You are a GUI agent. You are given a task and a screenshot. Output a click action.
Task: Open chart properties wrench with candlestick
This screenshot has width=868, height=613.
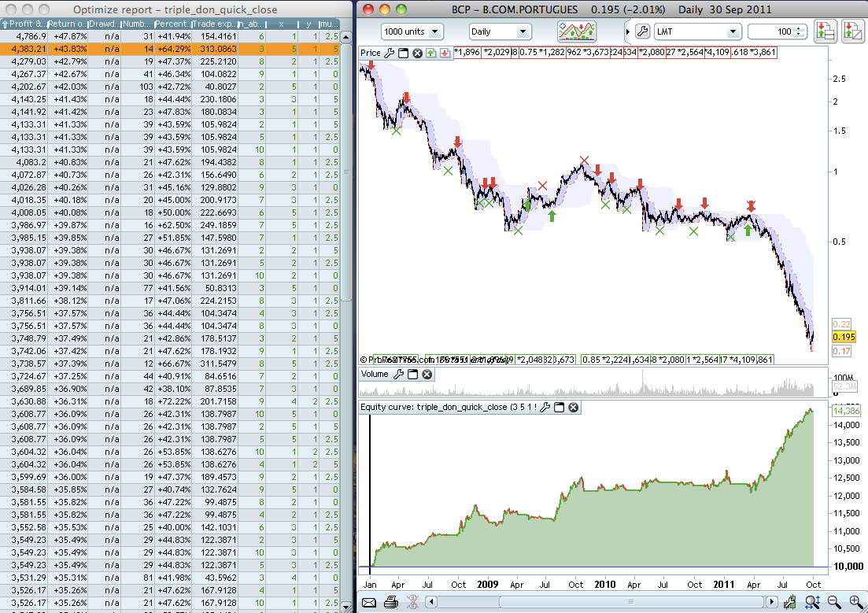coord(790,602)
